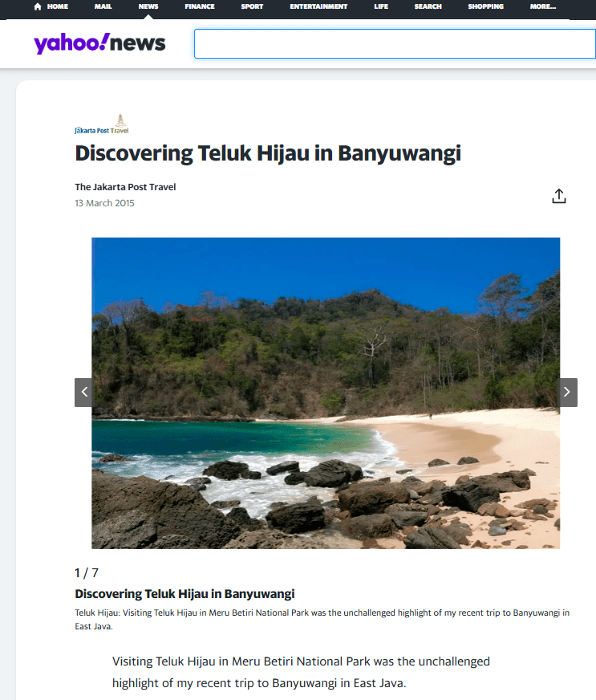Go to the Finance section
Viewport: 596px width, 700px height.
pyautogui.click(x=200, y=6)
